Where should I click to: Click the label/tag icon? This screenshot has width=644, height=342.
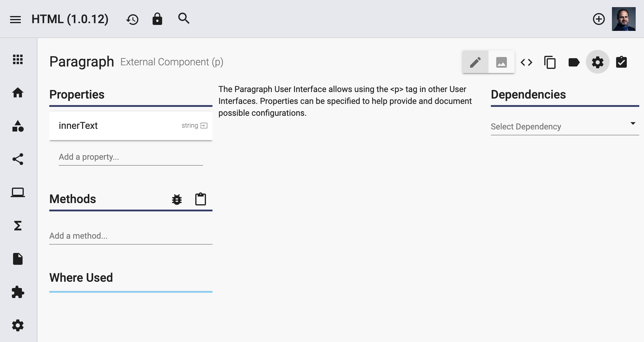pos(574,62)
